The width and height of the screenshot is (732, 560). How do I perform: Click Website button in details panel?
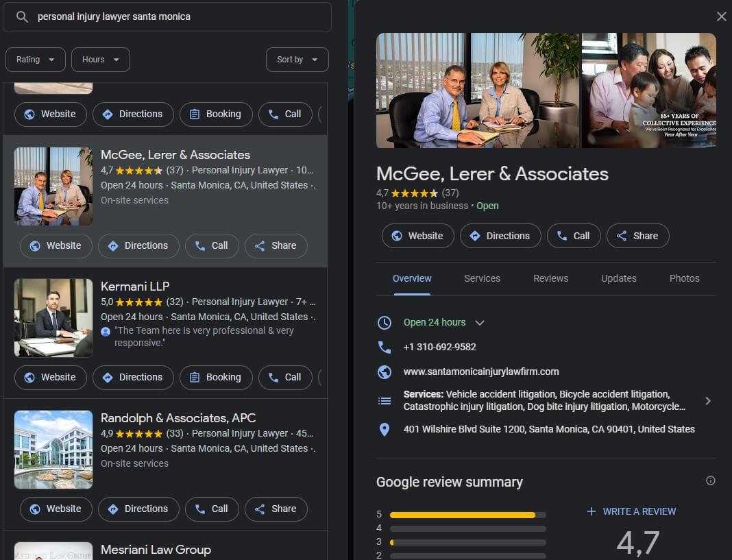tap(418, 236)
